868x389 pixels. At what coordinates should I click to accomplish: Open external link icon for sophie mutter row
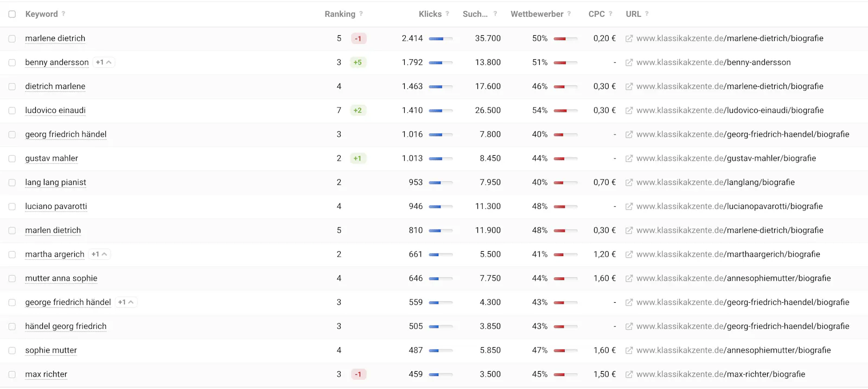point(629,350)
